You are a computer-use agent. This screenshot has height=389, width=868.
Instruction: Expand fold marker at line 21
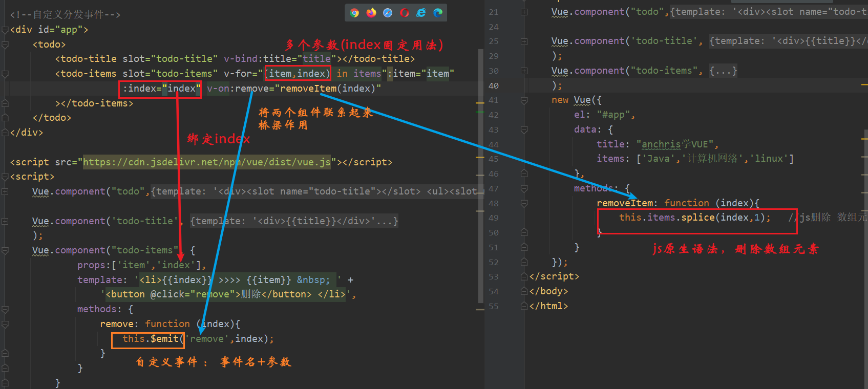[x=524, y=12]
